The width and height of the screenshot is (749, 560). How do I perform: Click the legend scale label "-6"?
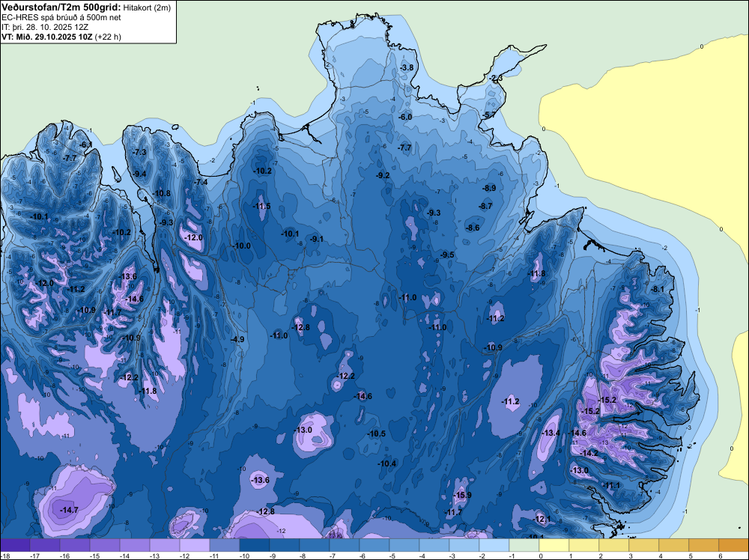pyautogui.click(x=363, y=556)
